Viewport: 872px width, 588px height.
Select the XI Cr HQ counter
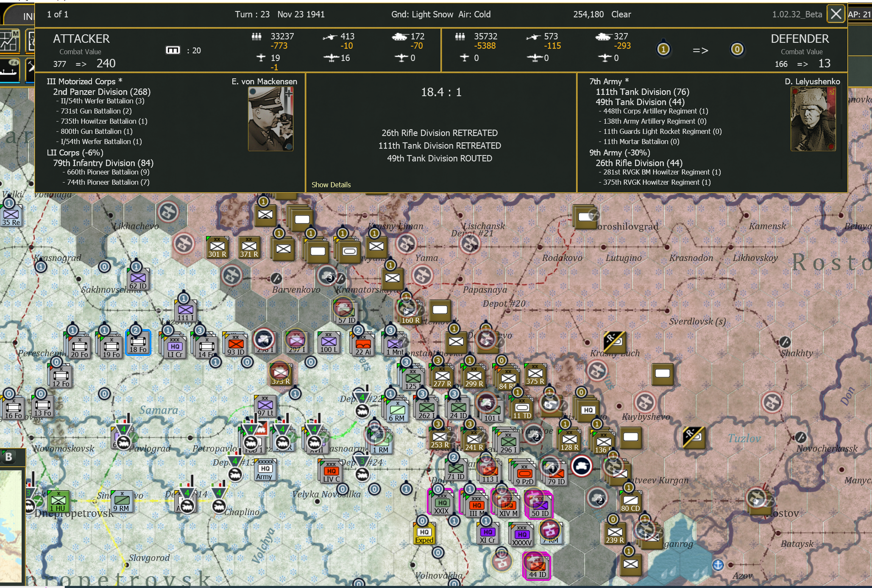[487, 534]
